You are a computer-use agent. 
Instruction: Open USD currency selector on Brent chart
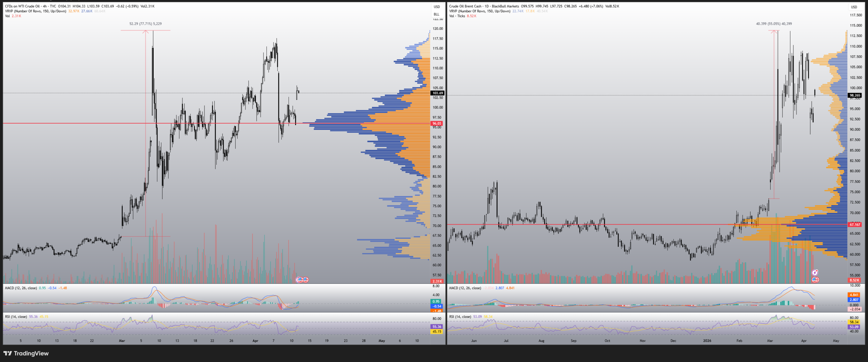tap(854, 7)
